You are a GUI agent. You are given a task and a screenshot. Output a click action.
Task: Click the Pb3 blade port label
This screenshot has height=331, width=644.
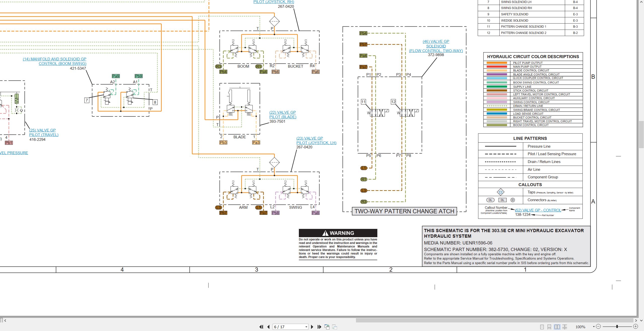(223, 142)
